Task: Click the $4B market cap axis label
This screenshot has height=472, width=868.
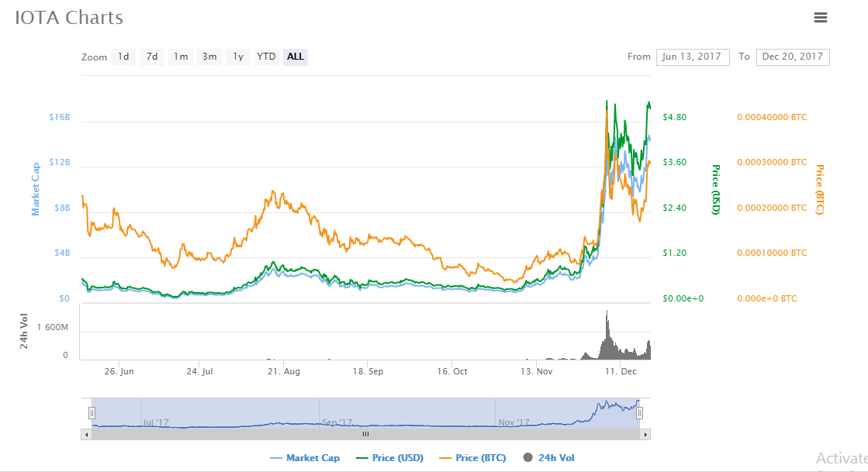Action: [x=62, y=253]
